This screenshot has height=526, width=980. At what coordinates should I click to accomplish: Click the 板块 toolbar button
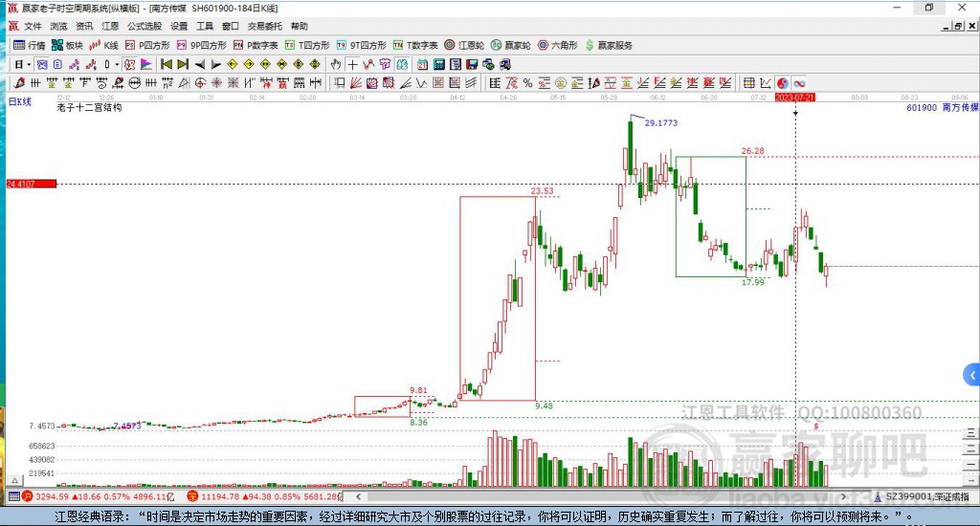click(67, 45)
